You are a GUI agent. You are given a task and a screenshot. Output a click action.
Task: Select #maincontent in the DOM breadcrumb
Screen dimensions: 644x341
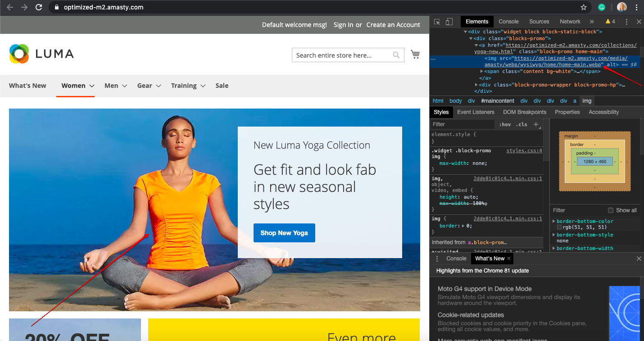(x=497, y=101)
